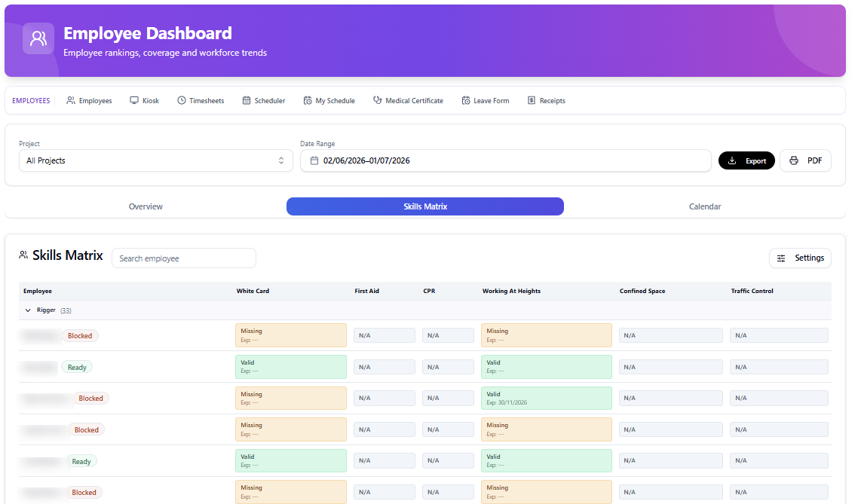Click the Scheduler calendar icon
The height and width of the screenshot is (504, 858).
[247, 100]
